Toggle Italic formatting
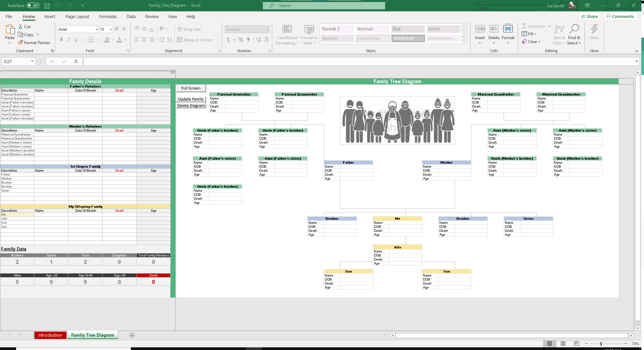Viewport: 644px width, 350px height. click(69, 40)
